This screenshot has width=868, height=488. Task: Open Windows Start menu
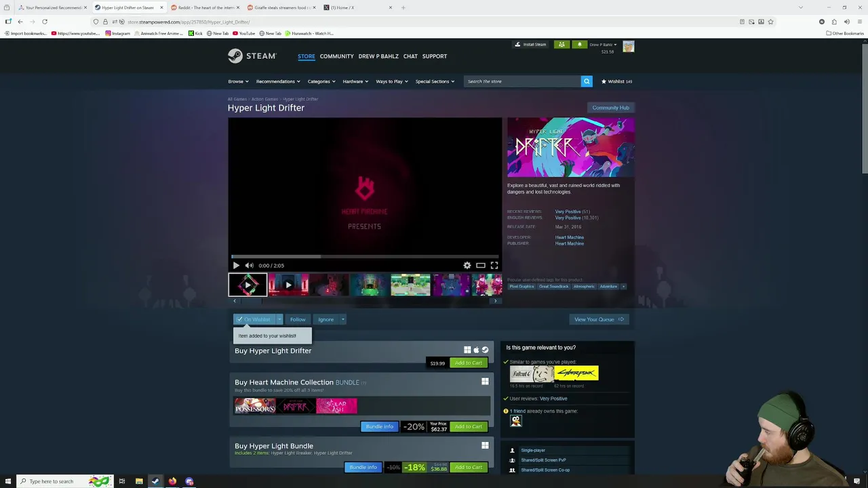(x=7, y=481)
